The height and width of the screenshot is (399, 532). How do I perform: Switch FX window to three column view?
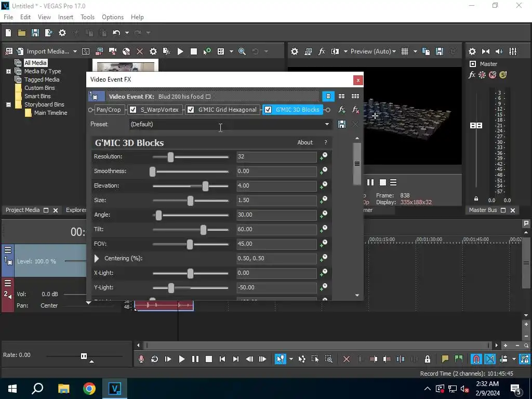(355, 96)
